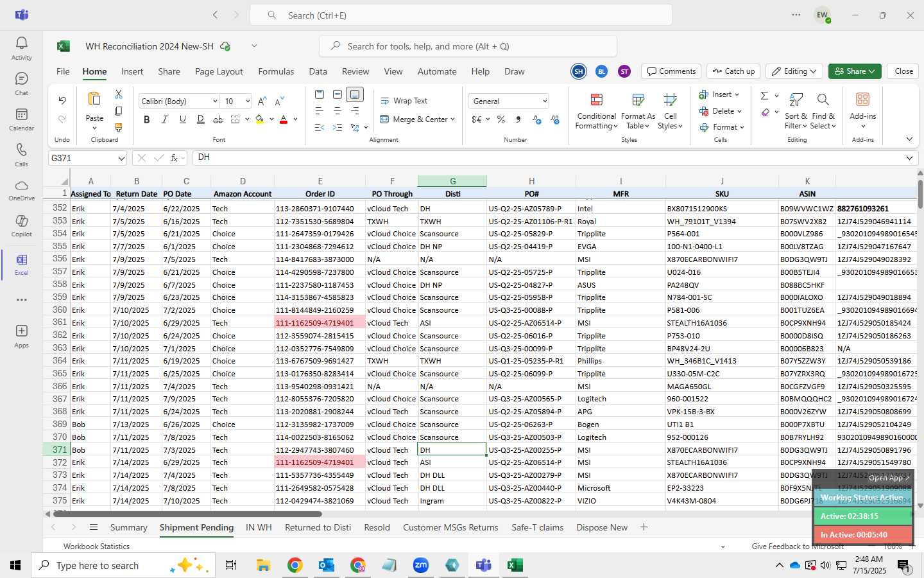Switch to Summary sheet tab
Image resolution: width=924 pixels, height=578 pixels.
[128, 527]
